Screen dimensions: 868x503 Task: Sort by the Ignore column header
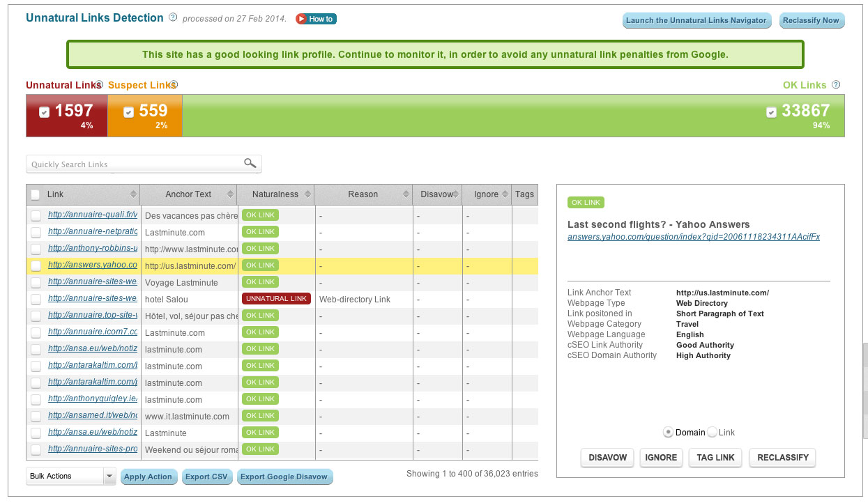click(x=486, y=194)
